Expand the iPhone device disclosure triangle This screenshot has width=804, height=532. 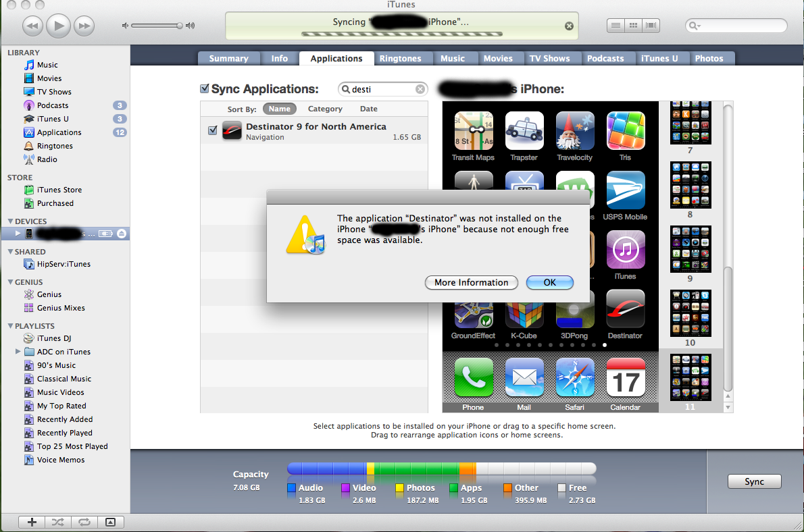(x=18, y=234)
